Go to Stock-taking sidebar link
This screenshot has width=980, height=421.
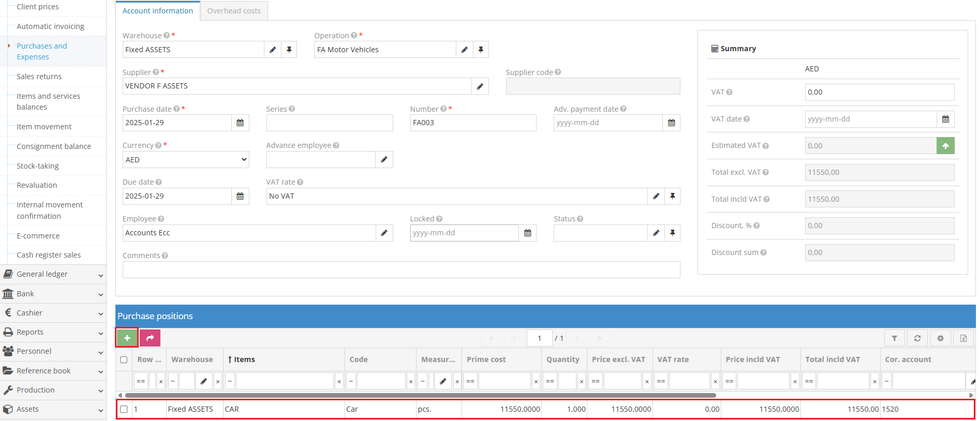tap(38, 166)
